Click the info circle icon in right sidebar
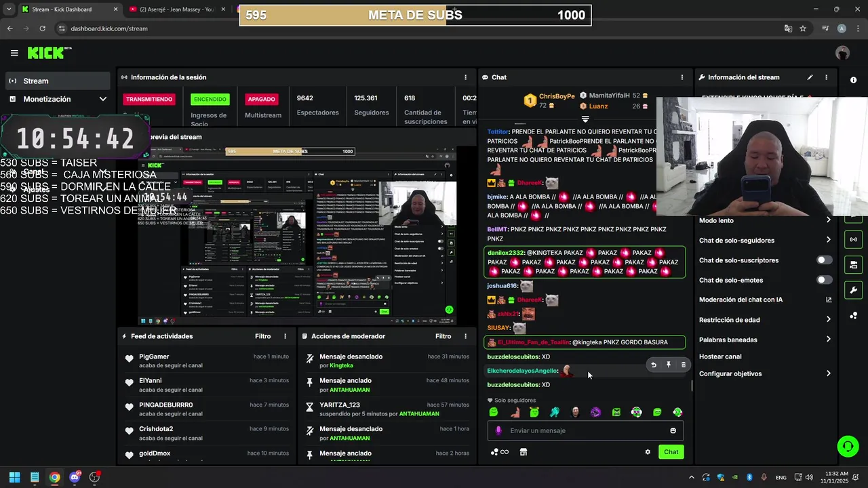868x488 pixels. tap(853, 80)
